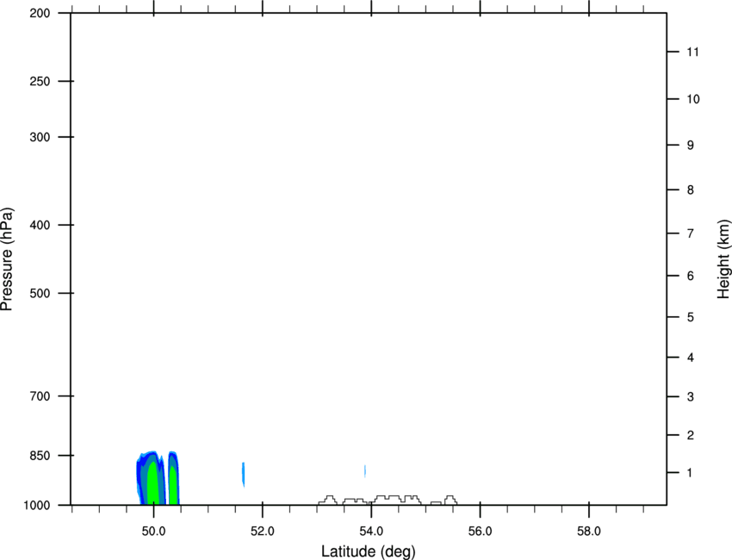732x560 pixels.
Task: Click the 200 pressure tick label
Action: coord(40,13)
